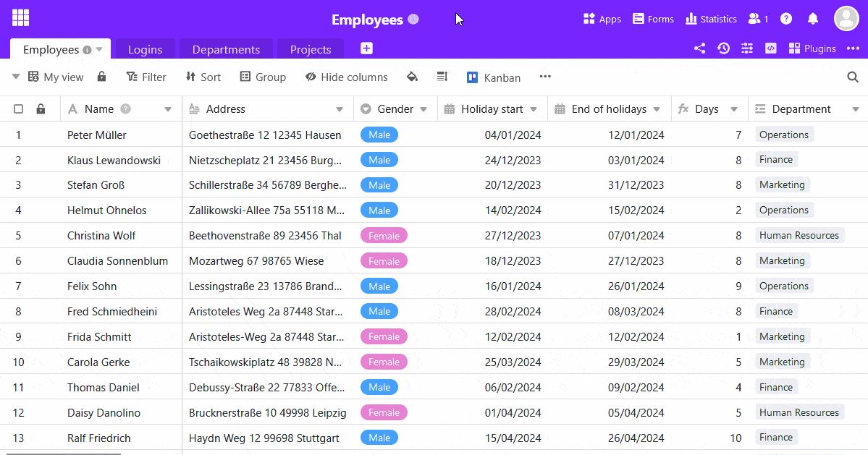Click the Filter button
This screenshot has width=868, height=455.
pos(146,77)
